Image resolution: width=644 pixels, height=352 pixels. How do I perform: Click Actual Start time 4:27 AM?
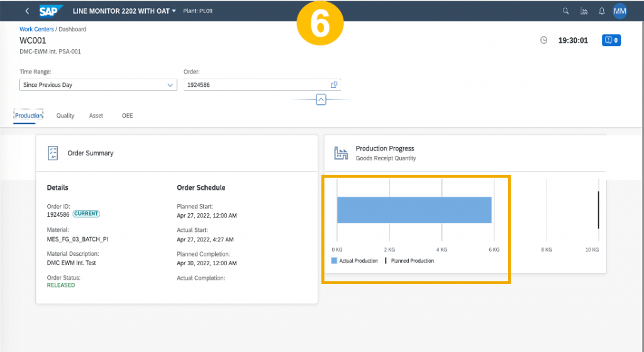[x=205, y=239]
